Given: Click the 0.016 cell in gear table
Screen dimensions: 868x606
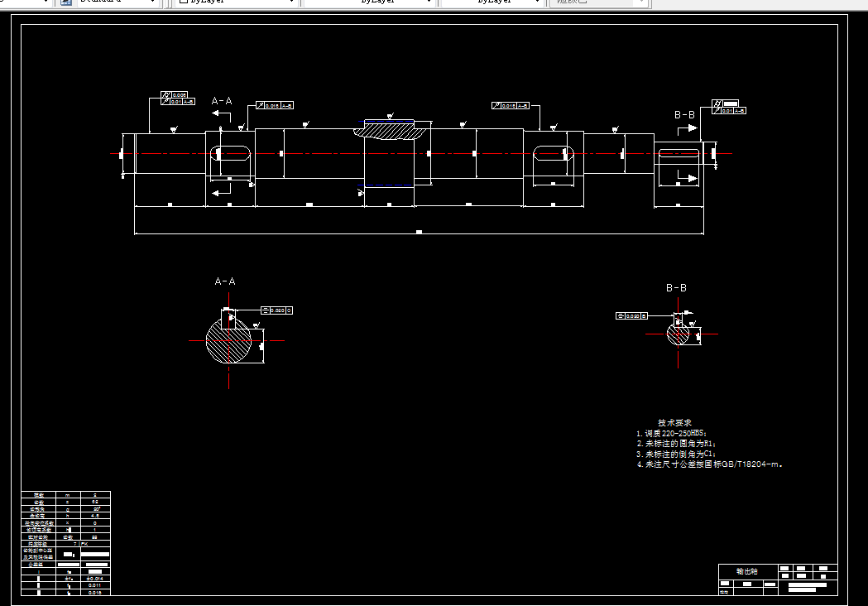Looking at the screenshot, I should coord(95,592).
